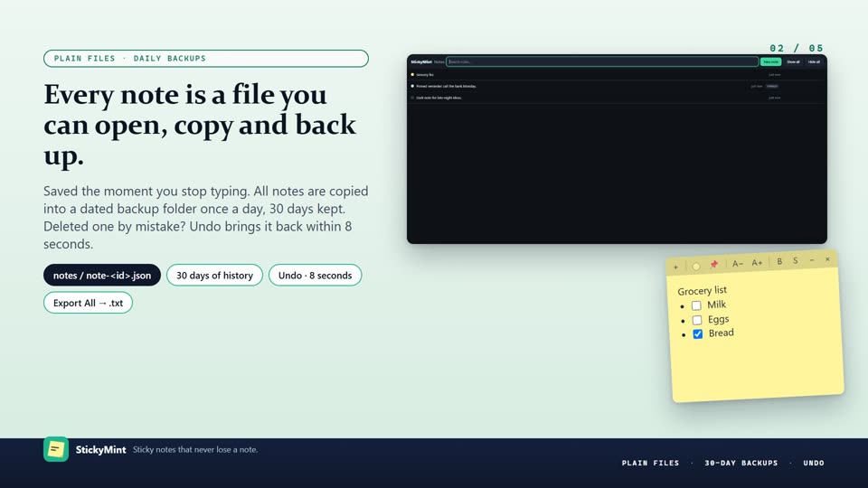This screenshot has height=488, width=868.
Task: Click the pinned tag on Pinned reminder row
Action: 772,87
